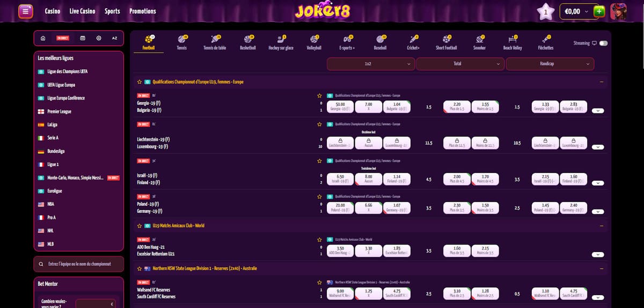644x308 pixels.
Task: Open E-sports+ category
Action: tap(347, 42)
